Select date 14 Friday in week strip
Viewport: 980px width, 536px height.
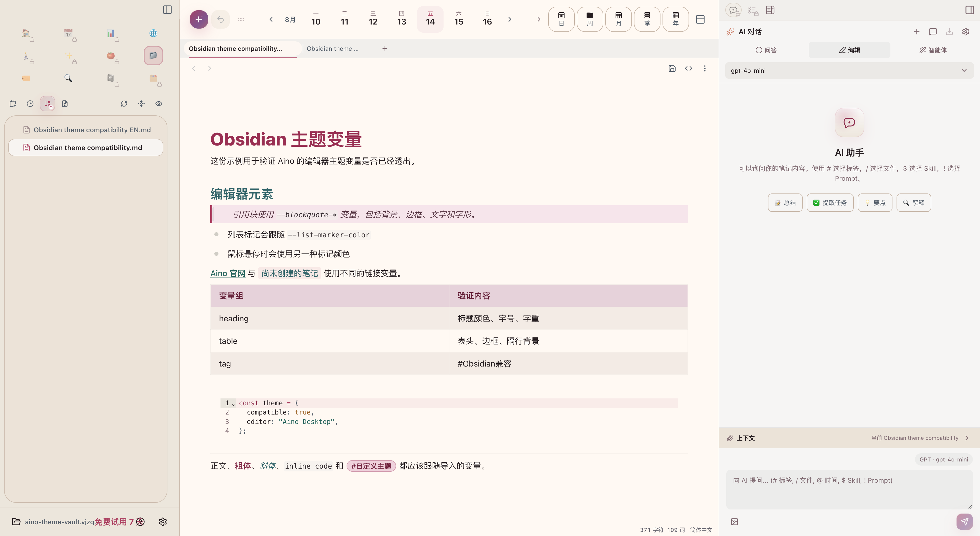click(430, 19)
